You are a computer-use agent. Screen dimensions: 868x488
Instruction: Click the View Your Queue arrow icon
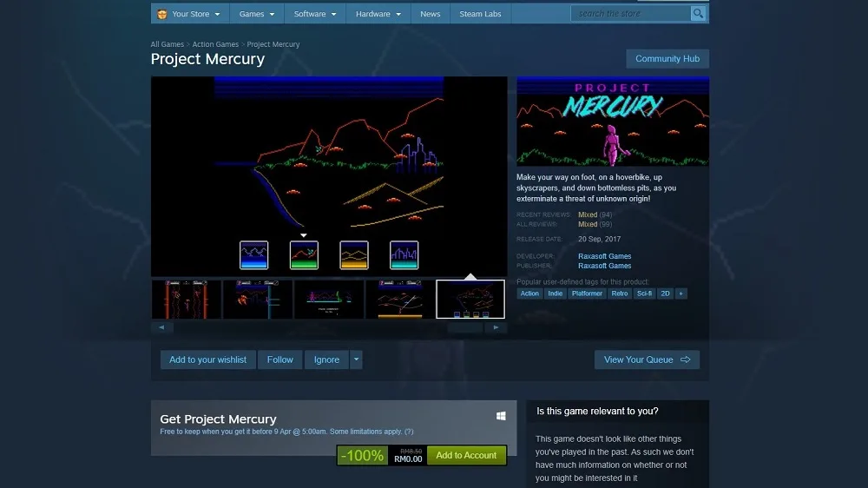(x=686, y=359)
